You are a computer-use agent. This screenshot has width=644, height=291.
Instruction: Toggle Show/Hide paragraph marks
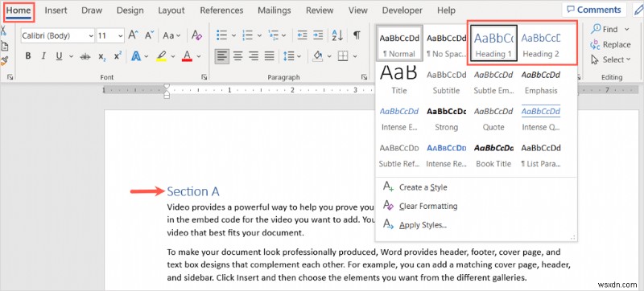pos(357,35)
